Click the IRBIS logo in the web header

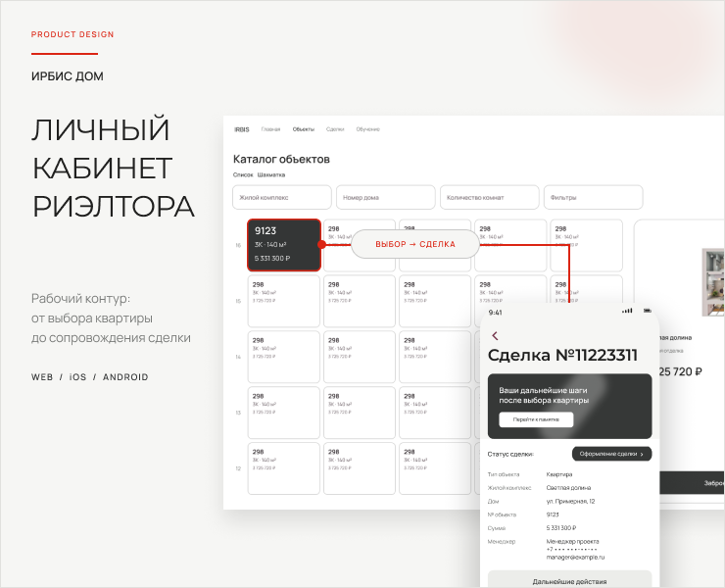click(x=241, y=129)
